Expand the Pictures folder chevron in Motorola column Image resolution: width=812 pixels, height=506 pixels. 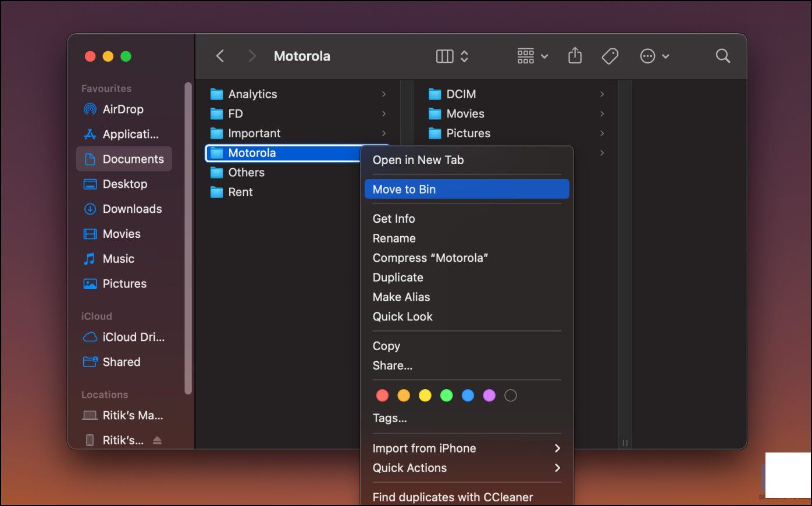(602, 133)
